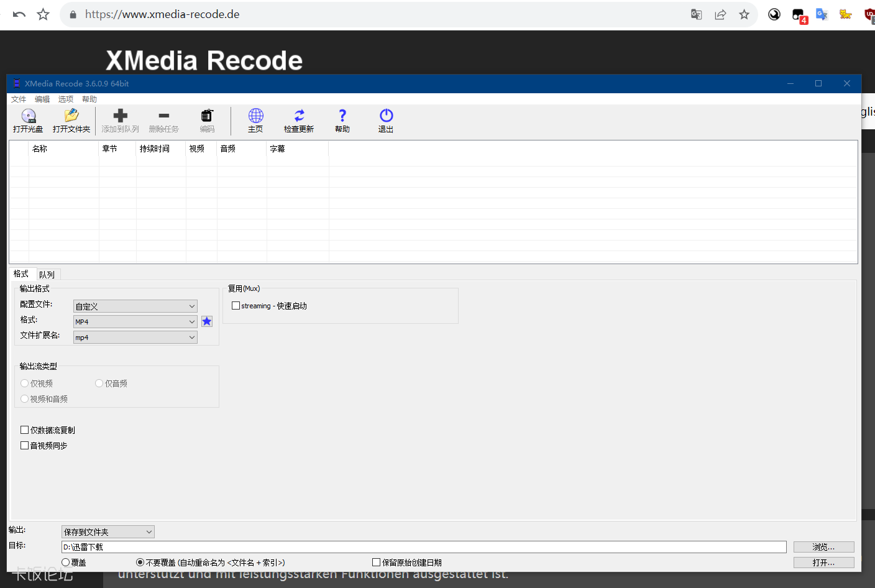Click the 检查更新 check updates icon

tap(299, 116)
